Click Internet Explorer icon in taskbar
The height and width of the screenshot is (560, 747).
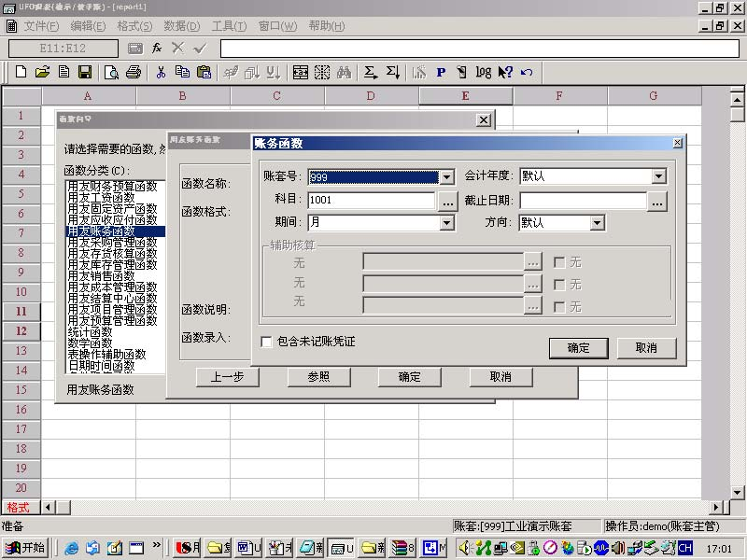point(72,548)
